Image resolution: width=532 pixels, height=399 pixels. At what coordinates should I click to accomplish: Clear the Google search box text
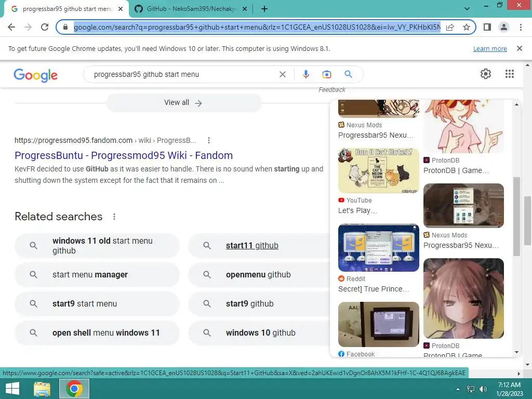pyautogui.click(x=282, y=74)
